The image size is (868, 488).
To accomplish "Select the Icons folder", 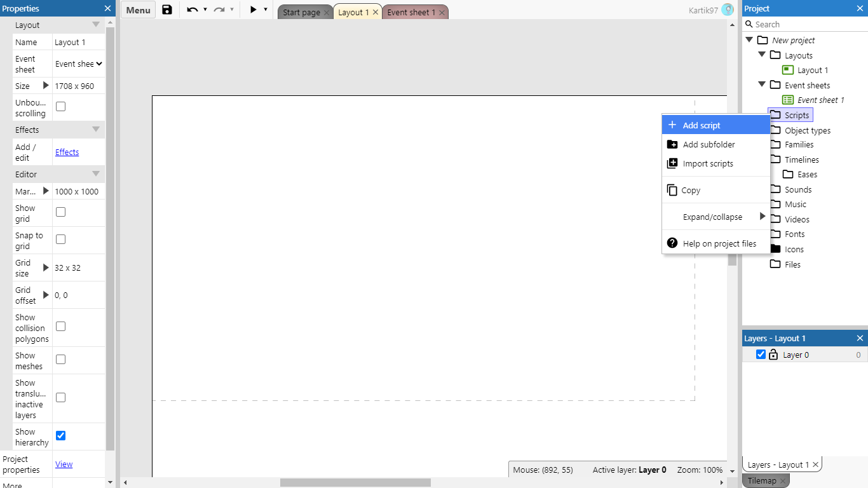I will pyautogui.click(x=794, y=249).
